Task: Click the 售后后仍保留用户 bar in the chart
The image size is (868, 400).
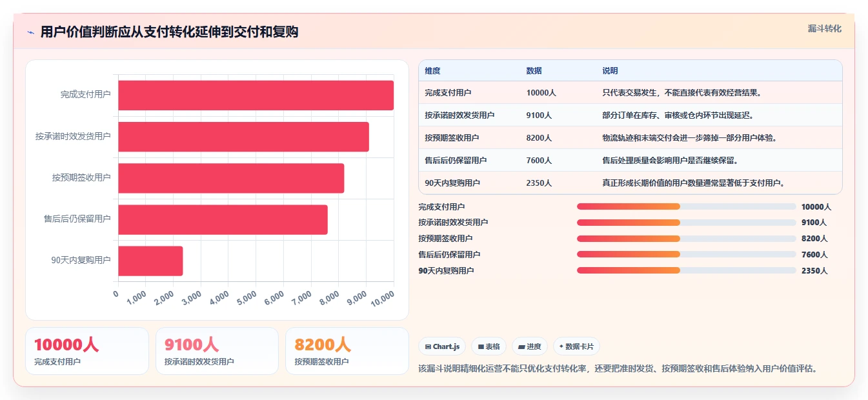Action: (x=223, y=219)
